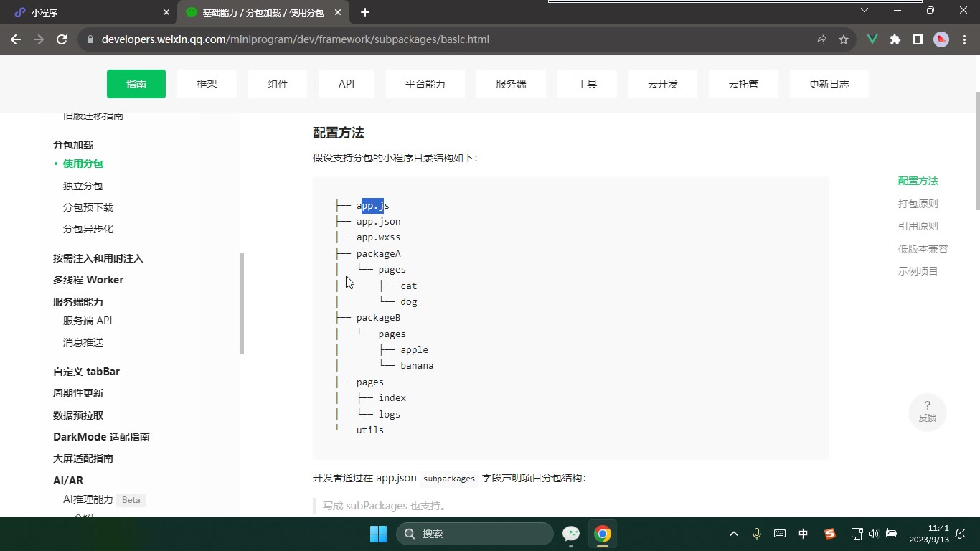The height and width of the screenshot is (551, 980).
Task: Jump to 打包原则 in page outline
Action: (918, 204)
